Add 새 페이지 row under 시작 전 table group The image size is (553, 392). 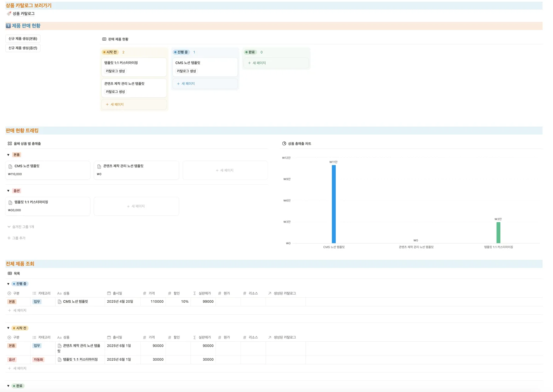tap(17, 368)
